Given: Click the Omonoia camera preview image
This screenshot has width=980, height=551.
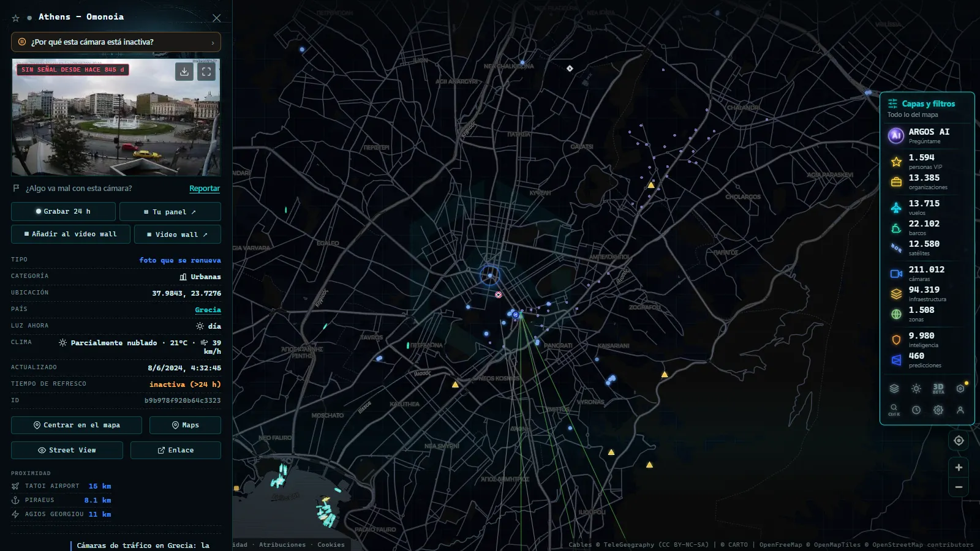Looking at the screenshot, I should click(116, 118).
